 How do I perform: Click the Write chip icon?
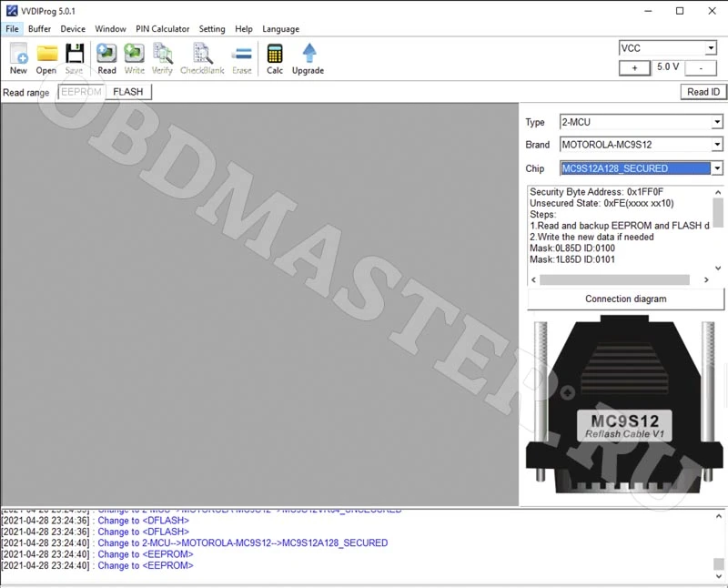click(x=134, y=58)
